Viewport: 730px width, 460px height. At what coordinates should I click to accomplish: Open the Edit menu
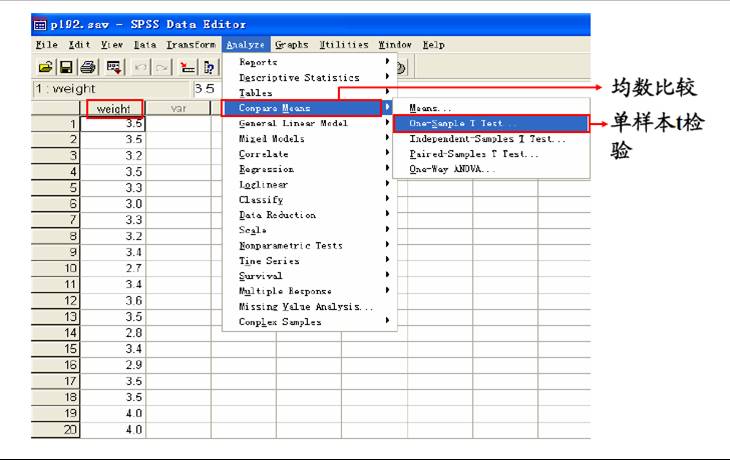pos(79,45)
